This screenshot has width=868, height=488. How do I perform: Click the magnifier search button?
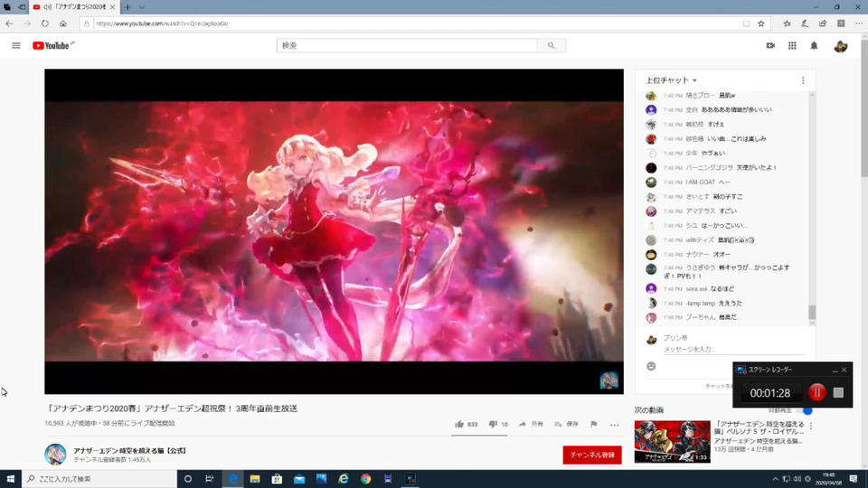(x=551, y=45)
